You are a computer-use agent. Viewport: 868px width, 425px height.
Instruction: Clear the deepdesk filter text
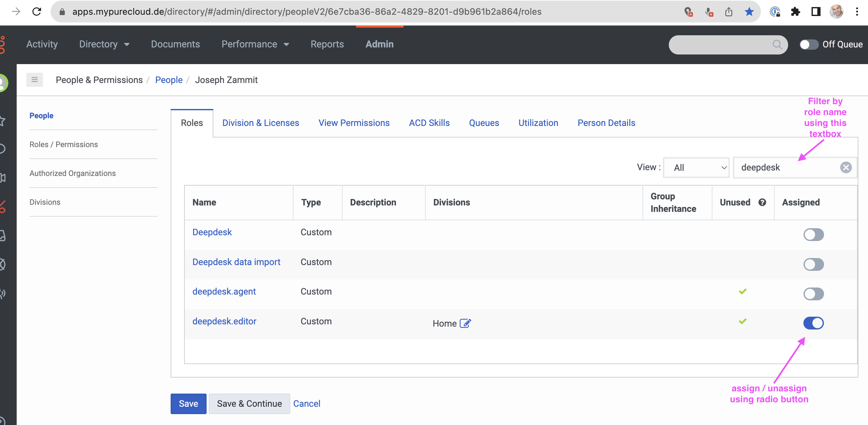coord(846,167)
